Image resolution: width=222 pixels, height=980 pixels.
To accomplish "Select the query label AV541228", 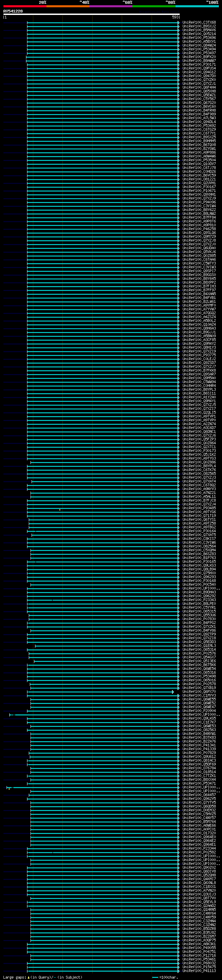I will (13, 11).
